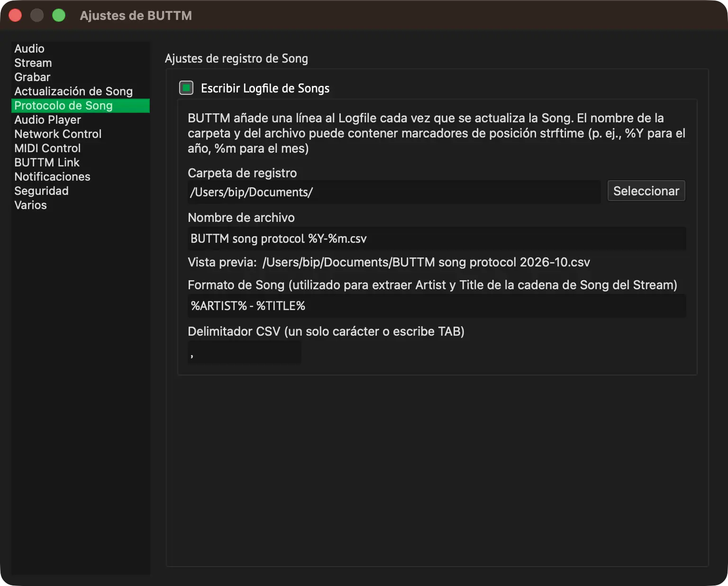Select Stream in the sidebar
This screenshot has width=728, height=586.
click(81, 63)
